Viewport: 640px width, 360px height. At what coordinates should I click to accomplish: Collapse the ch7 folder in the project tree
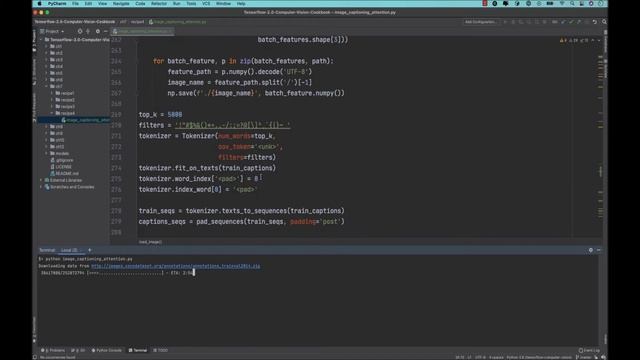47,86
